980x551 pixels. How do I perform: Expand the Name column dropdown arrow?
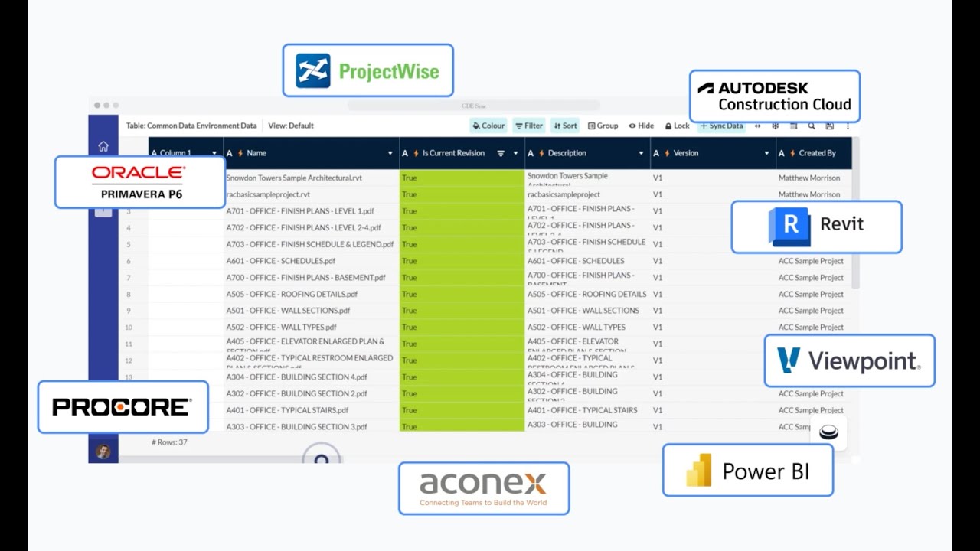click(x=390, y=154)
